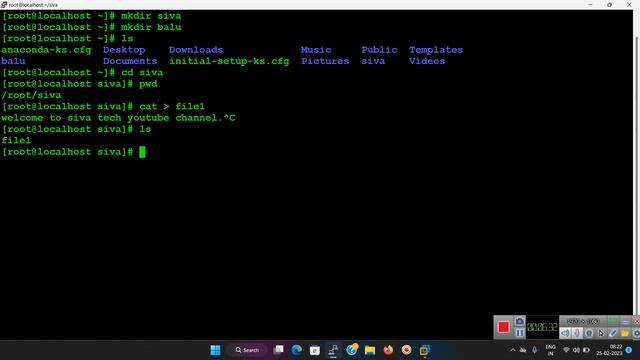Toggle recorder mouse cursor effects

(601, 333)
